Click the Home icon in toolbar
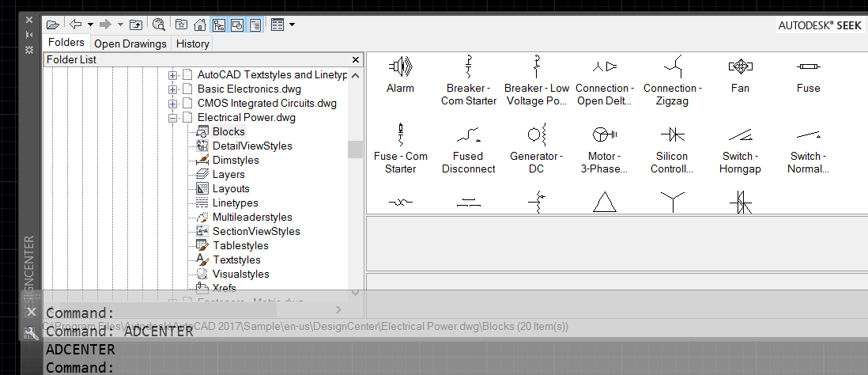The image size is (868, 375). pyautogui.click(x=200, y=25)
